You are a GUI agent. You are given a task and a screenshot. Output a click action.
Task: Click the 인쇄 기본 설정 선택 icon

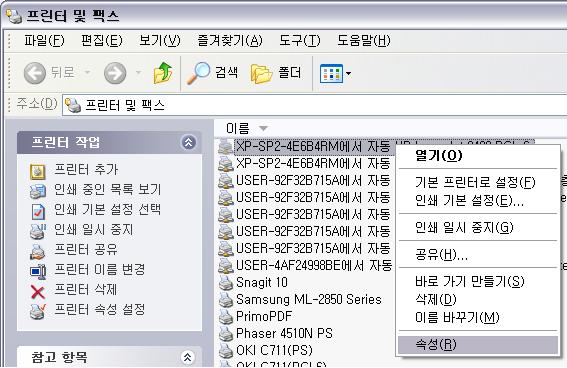pyautogui.click(x=38, y=211)
